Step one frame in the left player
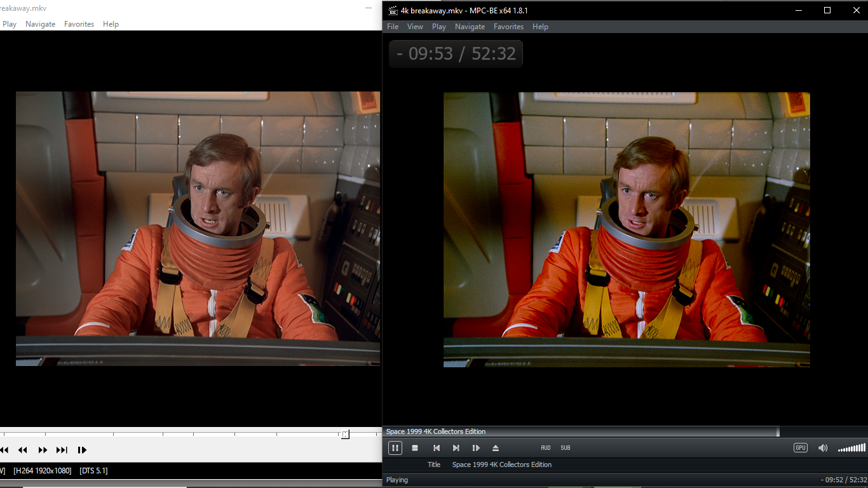 point(82,450)
